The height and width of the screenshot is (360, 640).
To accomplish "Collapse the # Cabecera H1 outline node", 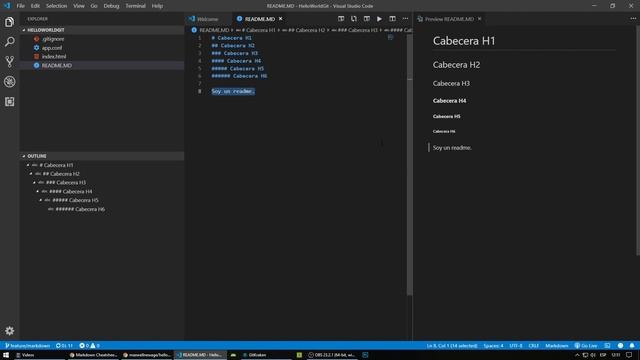I will (x=28, y=165).
